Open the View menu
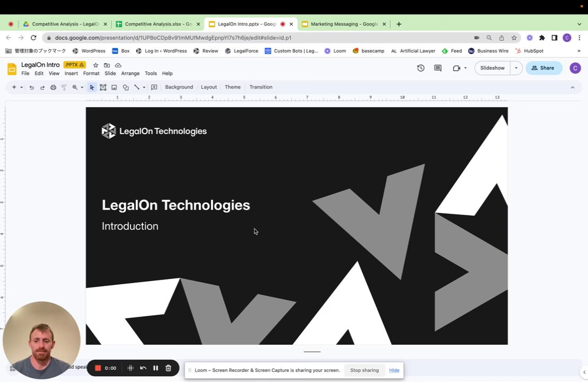This screenshot has width=588, height=382. point(54,73)
